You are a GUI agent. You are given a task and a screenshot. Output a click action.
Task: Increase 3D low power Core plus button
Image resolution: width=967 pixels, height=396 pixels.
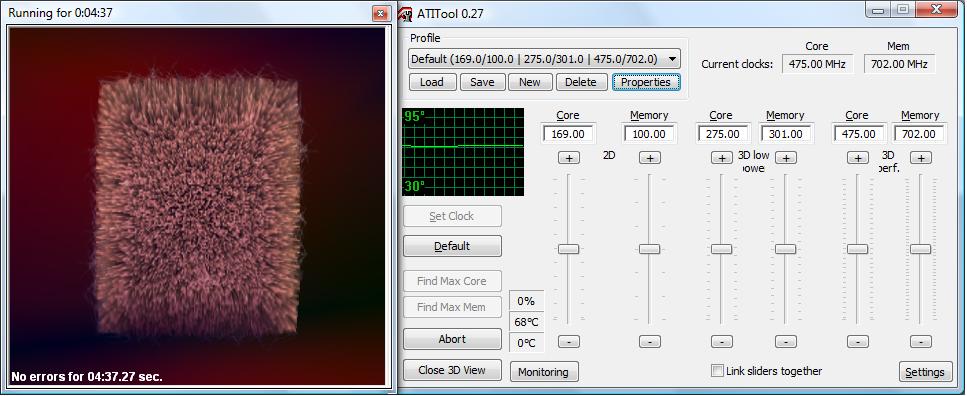point(722,158)
